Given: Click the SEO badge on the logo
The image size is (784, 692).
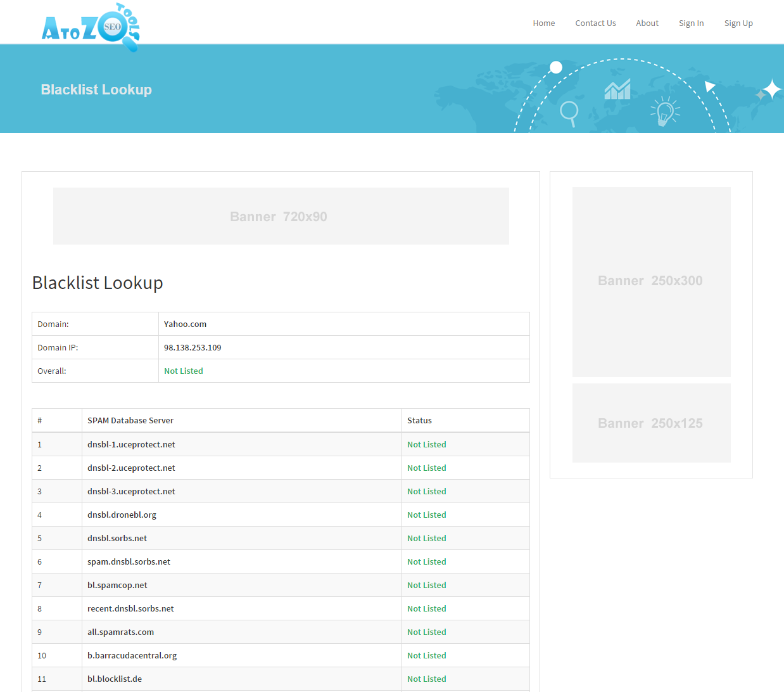Looking at the screenshot, I should click(x=114, y=25).
